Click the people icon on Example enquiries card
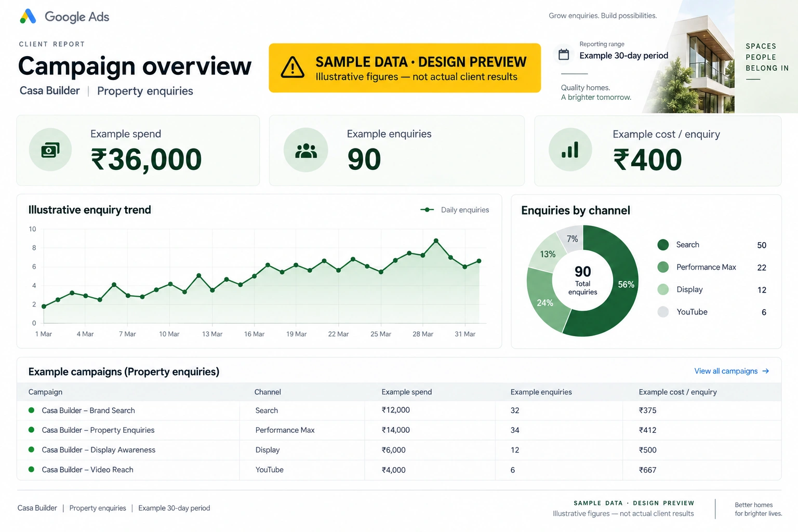The image size is (798, 532). [x=306, y=151]
